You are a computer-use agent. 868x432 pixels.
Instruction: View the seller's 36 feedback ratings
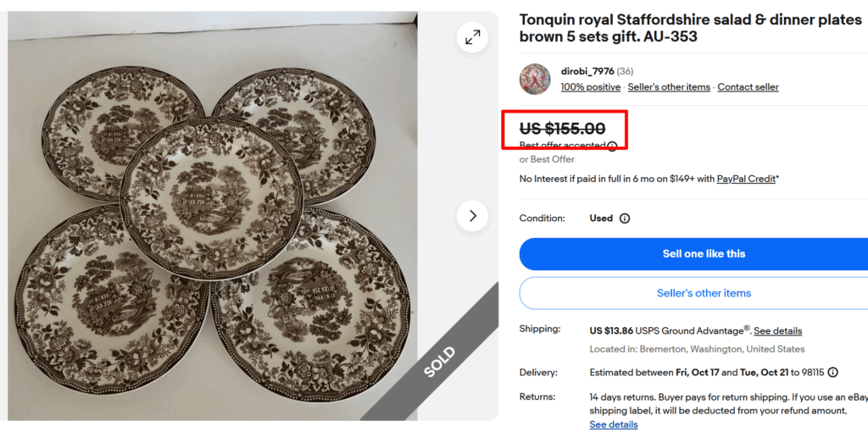point(625,71)
